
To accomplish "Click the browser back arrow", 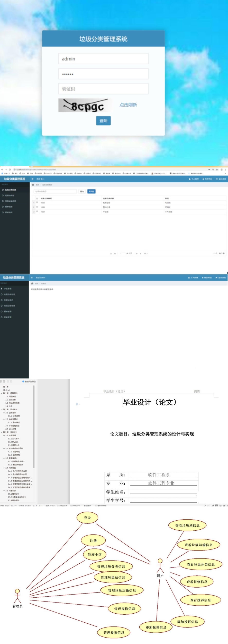I will pos(2,170).
